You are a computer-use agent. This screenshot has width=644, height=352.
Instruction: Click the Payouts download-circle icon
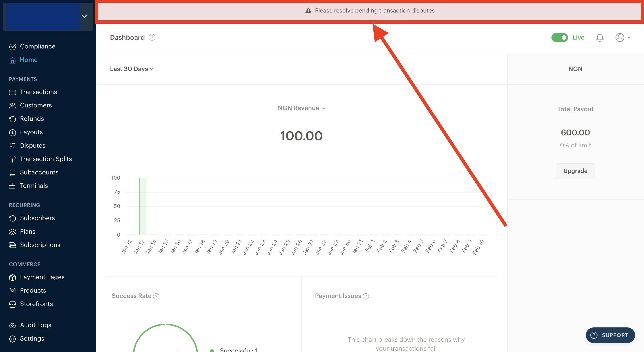pos(13,133)
